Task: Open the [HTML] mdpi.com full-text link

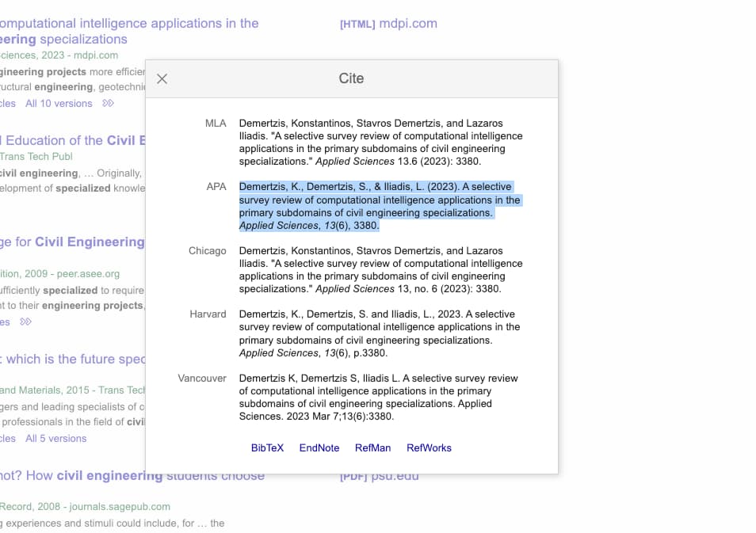Action: 388,24
